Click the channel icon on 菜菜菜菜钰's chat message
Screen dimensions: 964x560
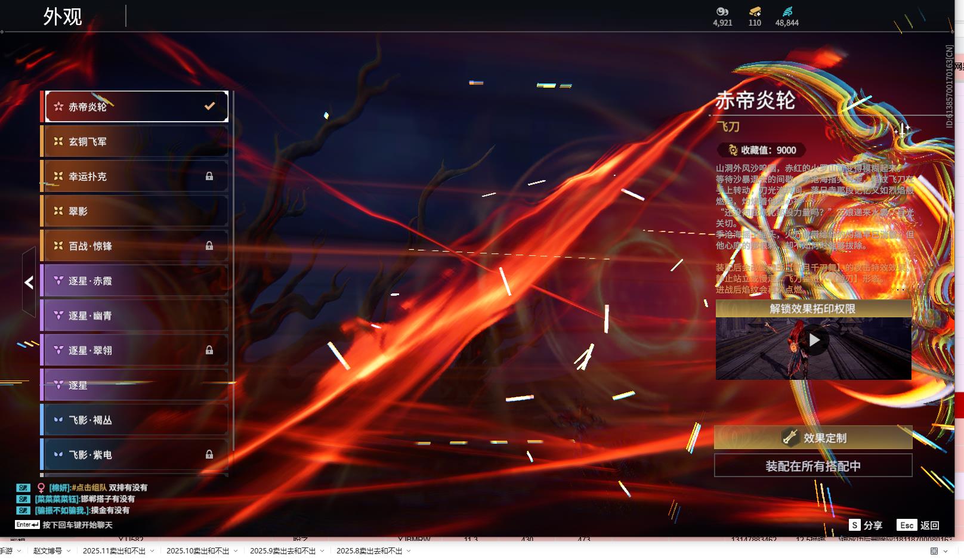point(23,499)
